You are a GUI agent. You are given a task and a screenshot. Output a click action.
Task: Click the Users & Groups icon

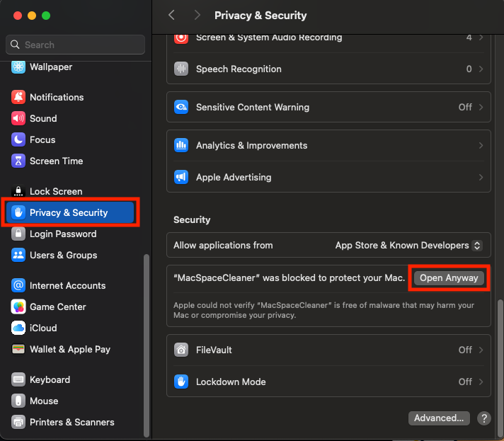(x=18, y=255)
